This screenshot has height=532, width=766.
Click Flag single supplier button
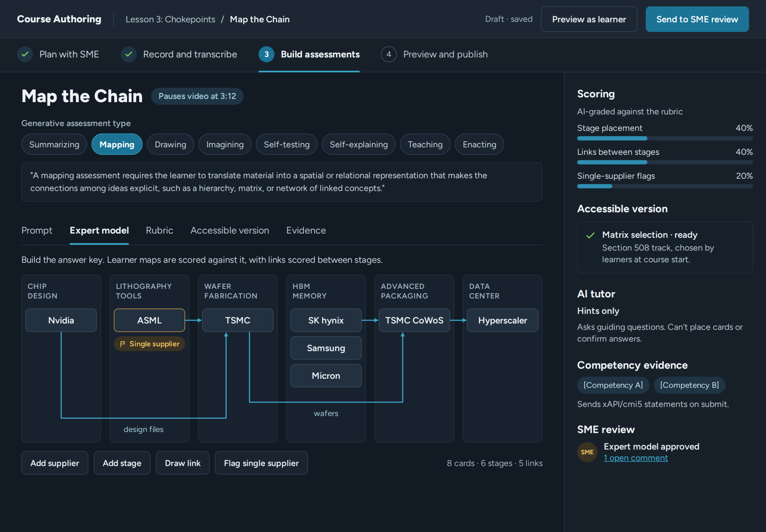[261, 463]
